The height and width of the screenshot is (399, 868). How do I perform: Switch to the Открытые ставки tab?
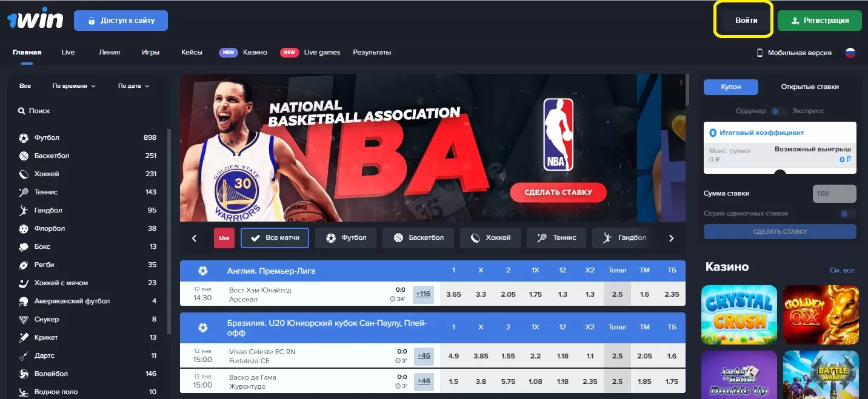click(x=809, y=87)
